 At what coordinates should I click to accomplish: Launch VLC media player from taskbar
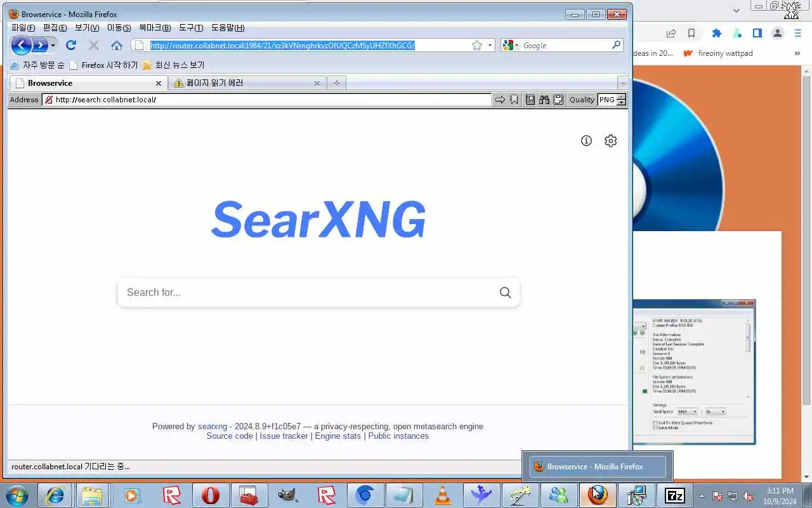click(443, 495)
